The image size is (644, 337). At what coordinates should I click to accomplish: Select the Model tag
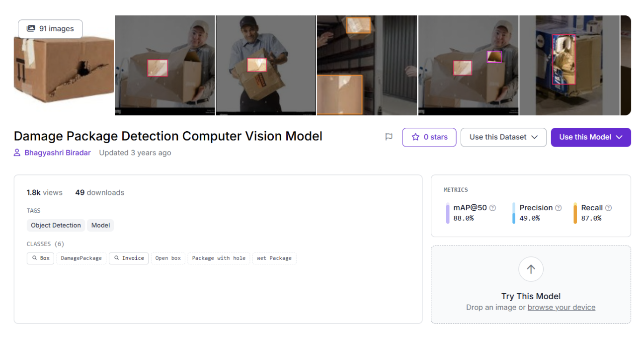coord(100,225)
